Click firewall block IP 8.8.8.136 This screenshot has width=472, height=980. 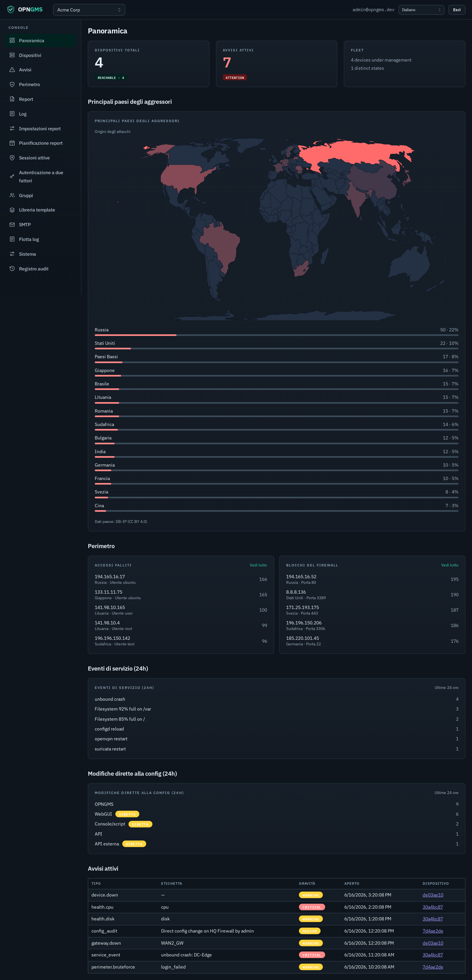[296, 592]
